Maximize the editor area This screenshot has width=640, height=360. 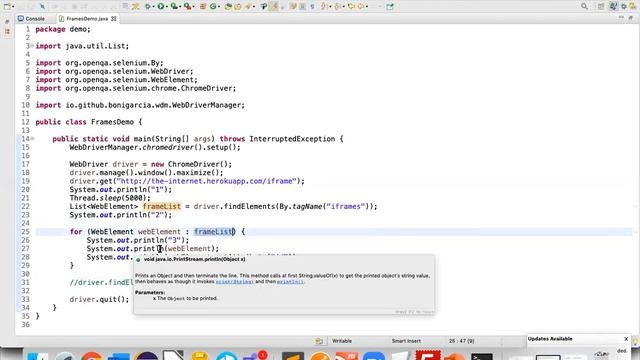[x=631, y=18]
